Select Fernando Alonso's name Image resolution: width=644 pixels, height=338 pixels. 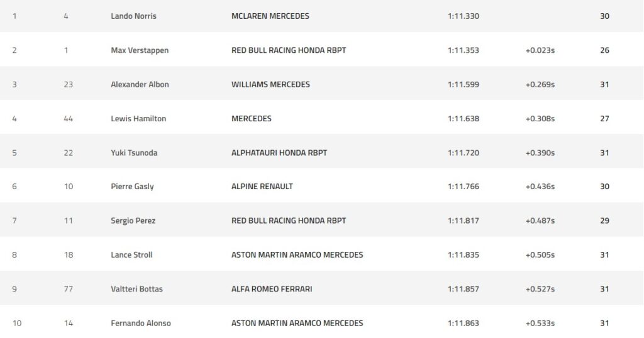(x=140, y=323)
